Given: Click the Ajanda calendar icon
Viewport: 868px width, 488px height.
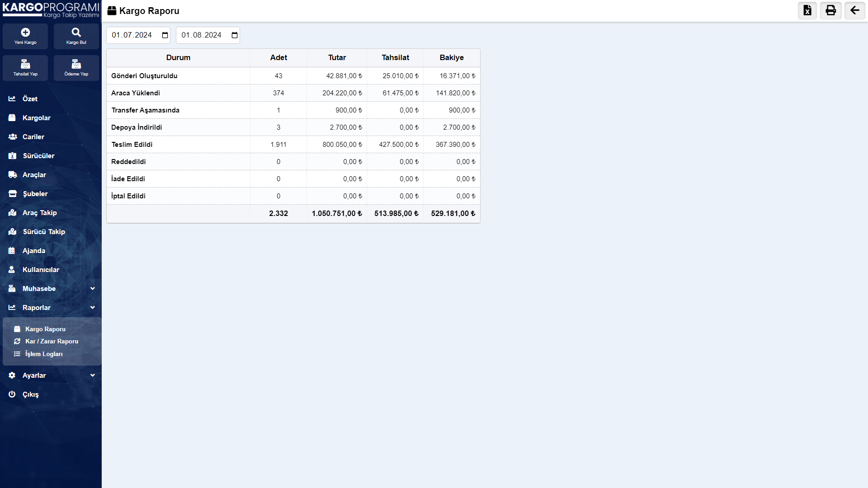Looking at the screenshot, I should [x=12, y=250].
